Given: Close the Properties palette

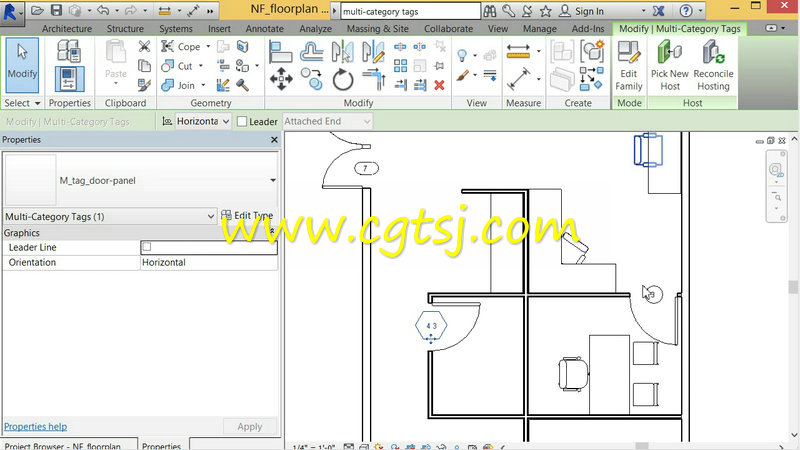Looking at the screenshot, I should point(274,139).
